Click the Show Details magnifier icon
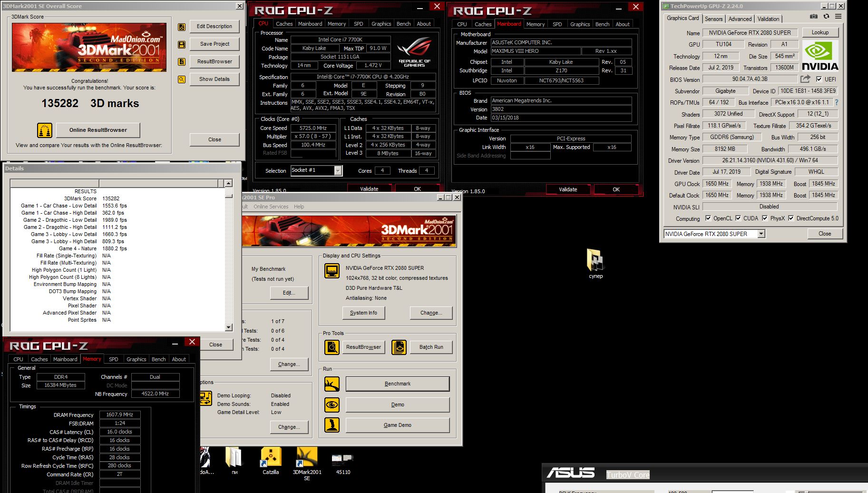The height and width of the screenshot is (493, 868). point(182,79)
